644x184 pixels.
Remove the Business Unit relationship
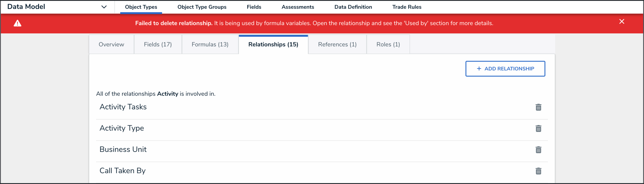click(x=538, y=150)
